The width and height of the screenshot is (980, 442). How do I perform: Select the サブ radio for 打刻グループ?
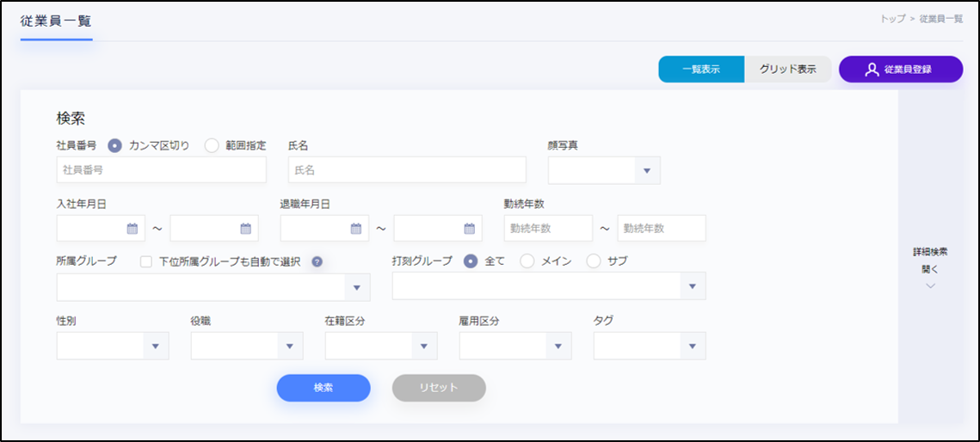[594, 261]
